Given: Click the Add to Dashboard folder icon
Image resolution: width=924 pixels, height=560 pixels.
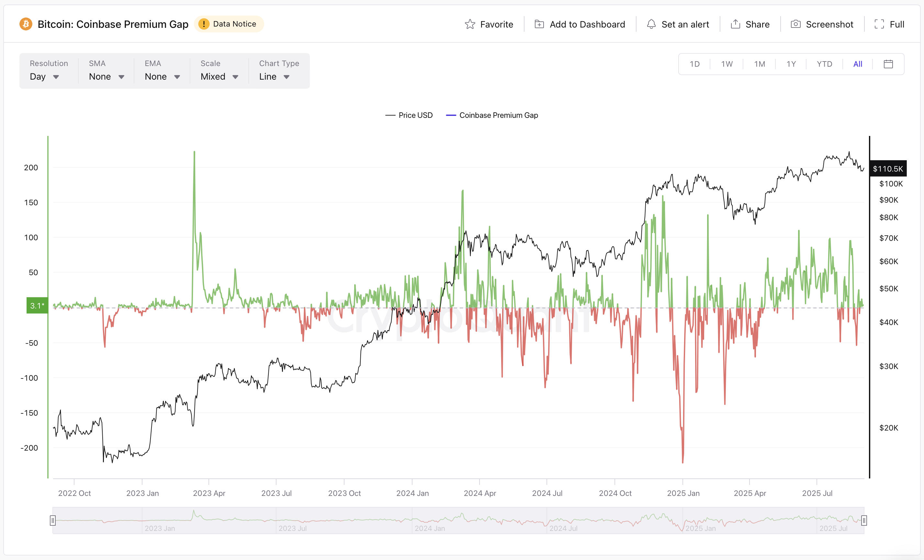Looking at the screenshot, I should click(x=539, y=24).
